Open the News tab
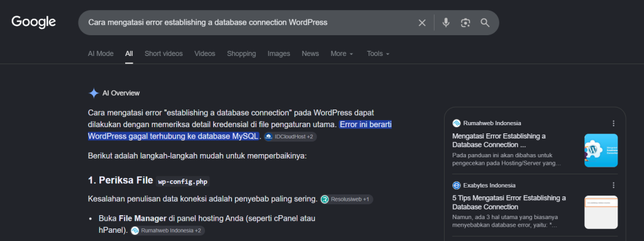 310,54
